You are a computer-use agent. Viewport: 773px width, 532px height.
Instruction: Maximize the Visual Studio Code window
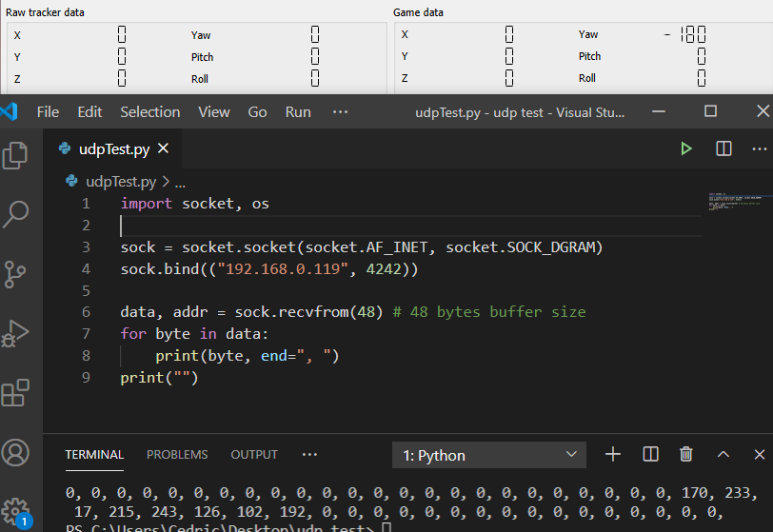710,111
